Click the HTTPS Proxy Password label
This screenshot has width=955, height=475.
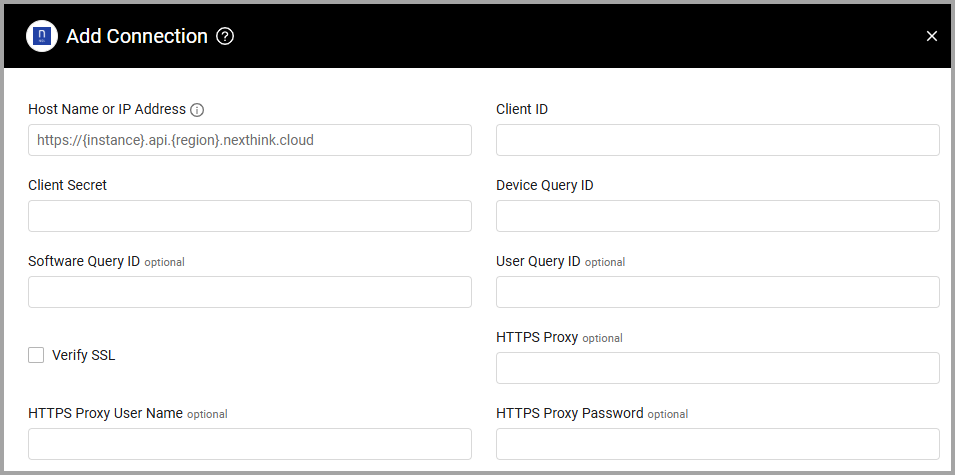pyautogui.click(x=569, y=413)
